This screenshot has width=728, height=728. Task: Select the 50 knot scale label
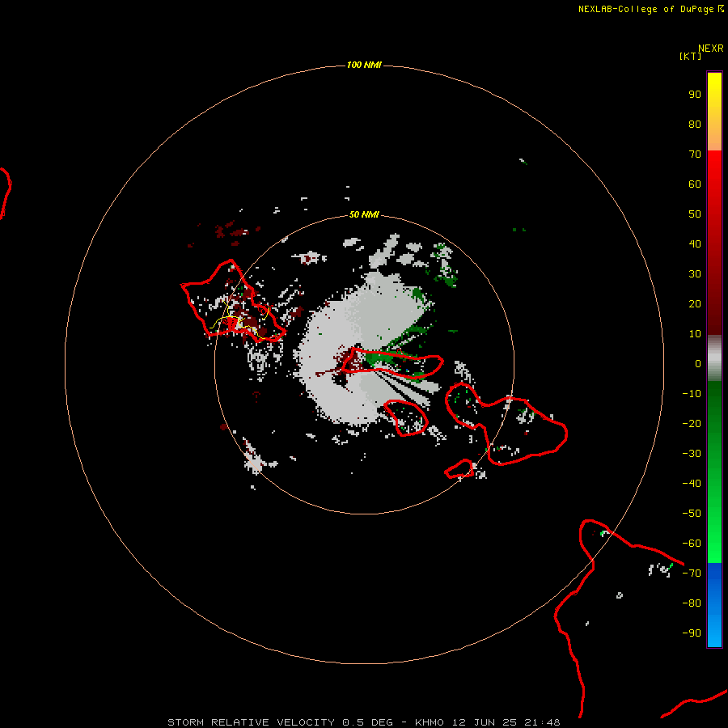pyautogui.click(x=695, y=214)
